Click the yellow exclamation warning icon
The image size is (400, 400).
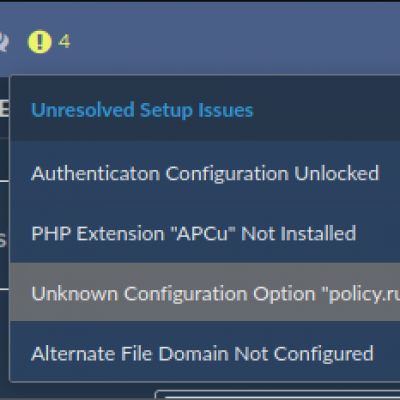point(40,42)
